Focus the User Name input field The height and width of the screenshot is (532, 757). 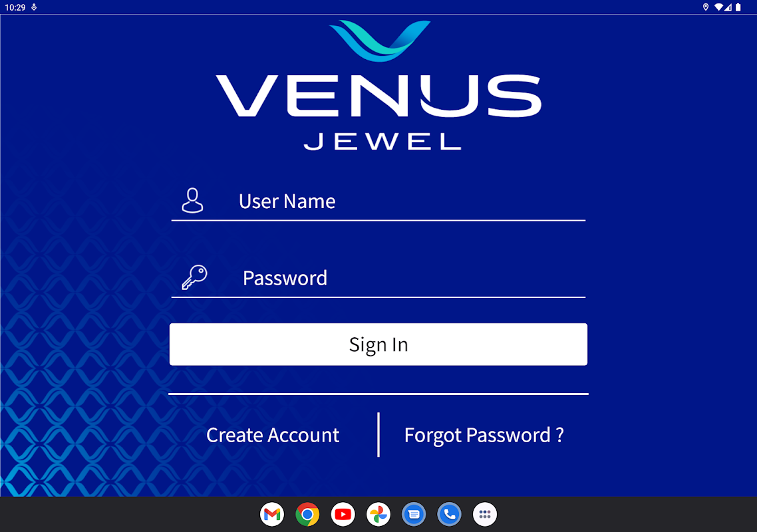[x=378, y=201]
